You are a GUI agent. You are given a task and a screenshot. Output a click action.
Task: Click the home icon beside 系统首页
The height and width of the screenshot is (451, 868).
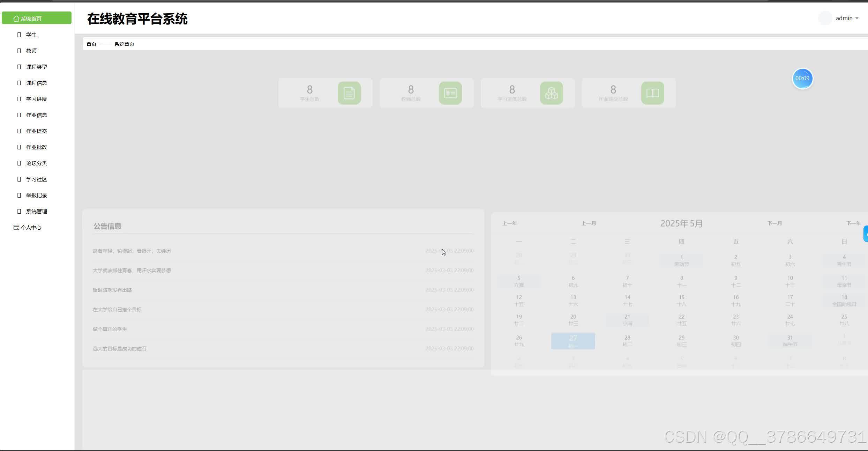click(x=16, y=19)
